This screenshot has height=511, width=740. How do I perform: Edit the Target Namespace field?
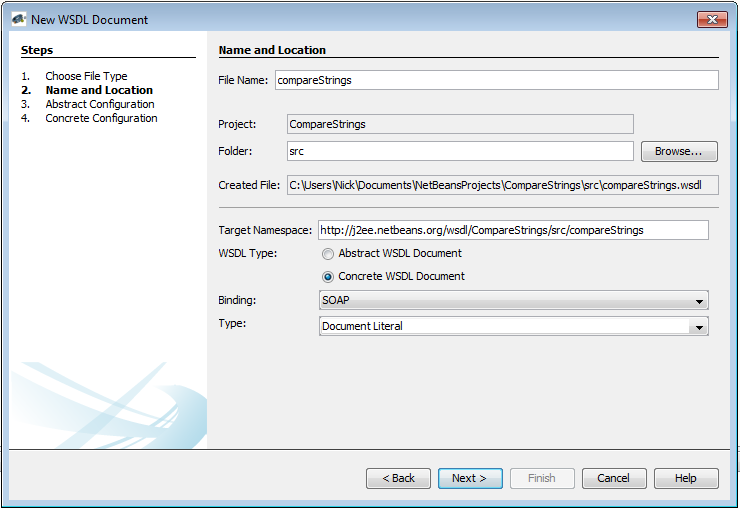(x=512, y=230)
